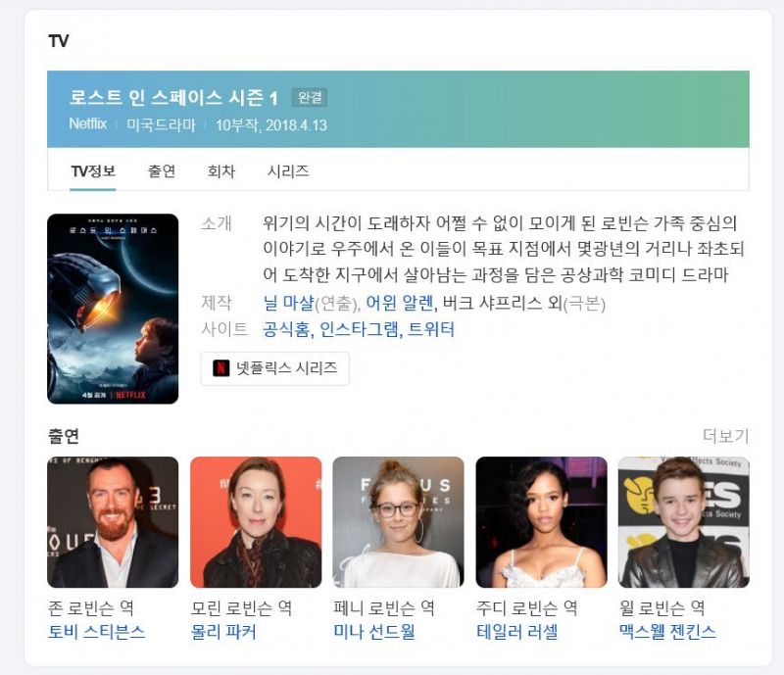Open 미나 선드월 cast photo

click(x=398, y=522)
